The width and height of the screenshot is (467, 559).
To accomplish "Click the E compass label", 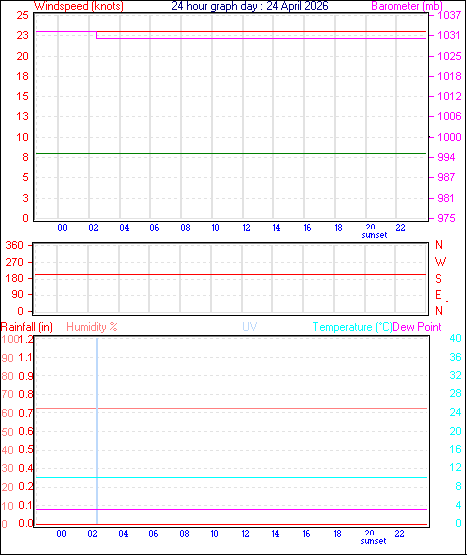I will tap(438, 295).
